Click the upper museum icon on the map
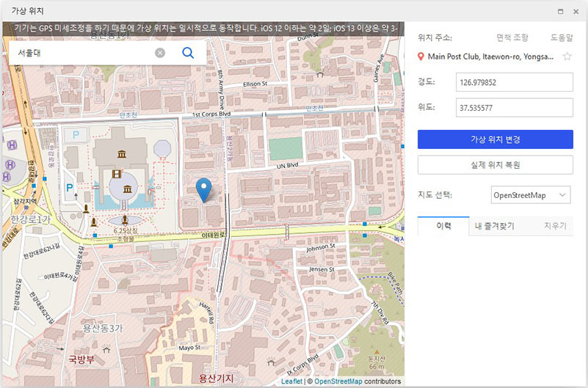 122,154
